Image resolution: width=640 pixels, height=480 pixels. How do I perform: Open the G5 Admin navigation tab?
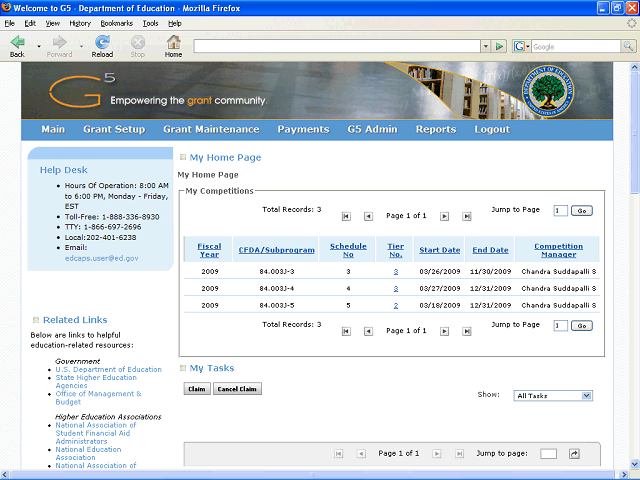(372, 129)
